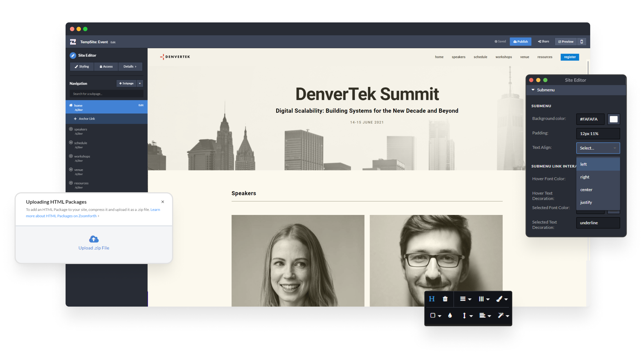The width and height of the screenshot is (644, 352).
Task: Click the Publish button
Action: point(520,41)
